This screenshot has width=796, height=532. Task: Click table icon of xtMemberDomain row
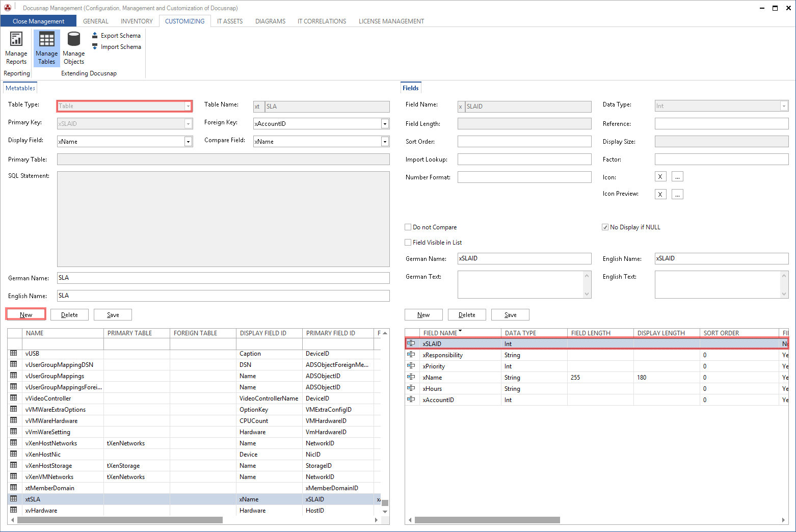pyautogui.click(x=14, y=488)
